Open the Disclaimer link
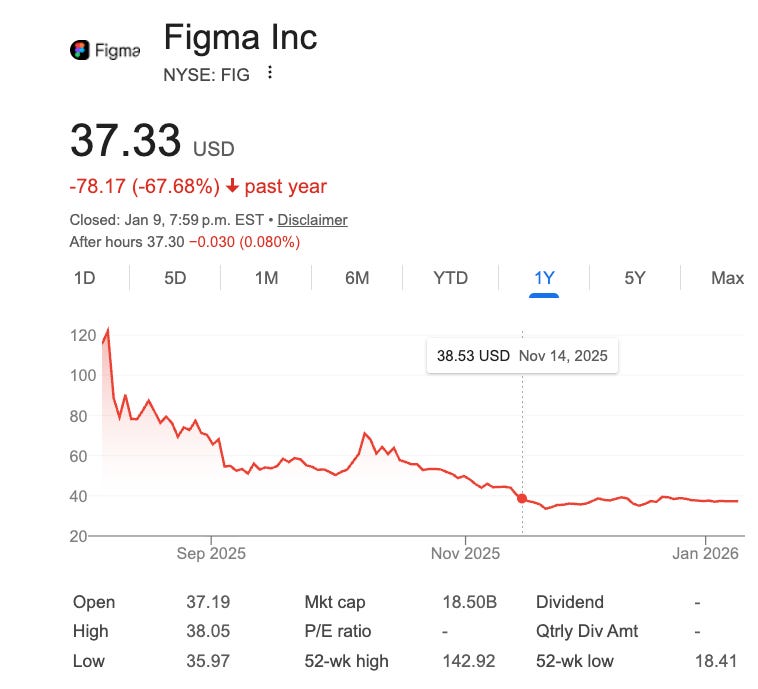The width and height of the screenshot is (758, 689). tap(312, 220)
